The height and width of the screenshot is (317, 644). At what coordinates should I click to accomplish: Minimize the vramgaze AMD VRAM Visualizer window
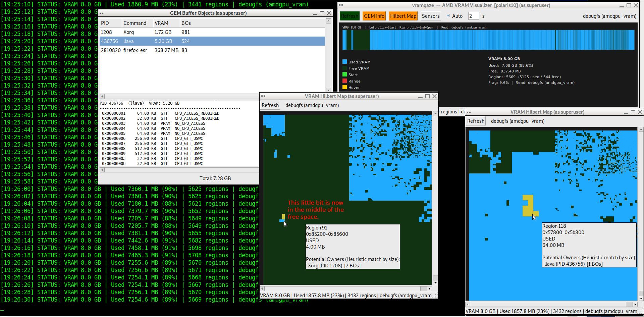pyautogui.click(x=621, y=5)
